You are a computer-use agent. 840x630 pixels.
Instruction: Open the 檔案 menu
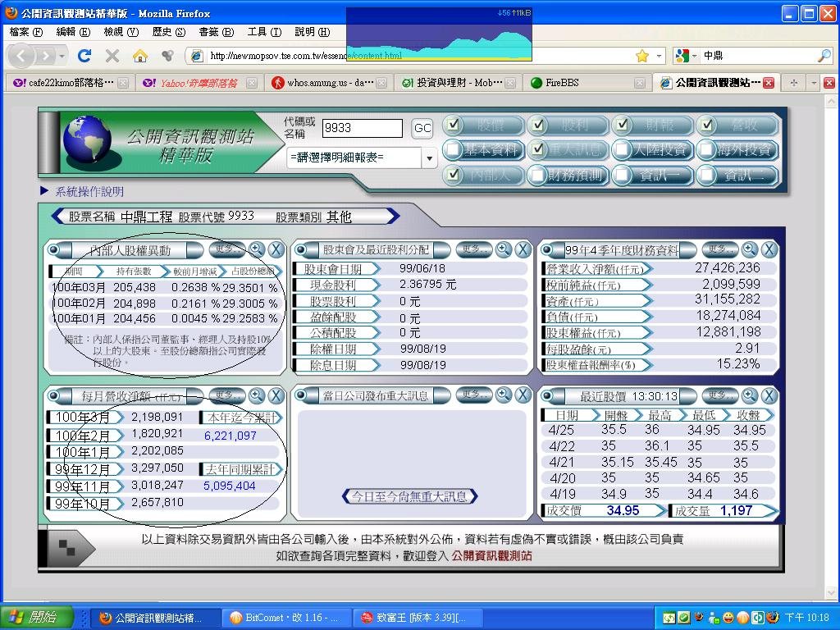[25, 32]
